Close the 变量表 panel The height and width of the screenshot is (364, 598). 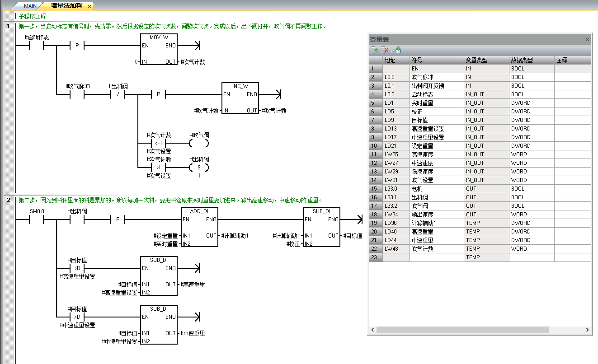pos(588,39)
